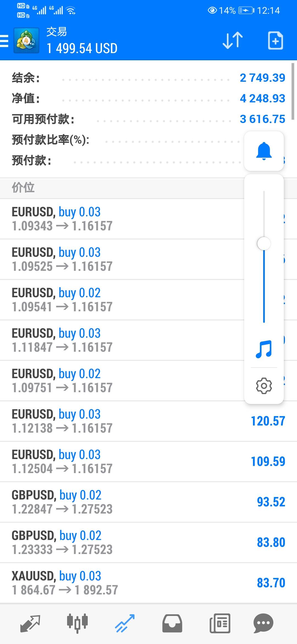This screenshot has width=297, height=644.
Task: Open the EURUSD position opened at 1.09343
Action: pyautogui.click(x=121, y=219)
